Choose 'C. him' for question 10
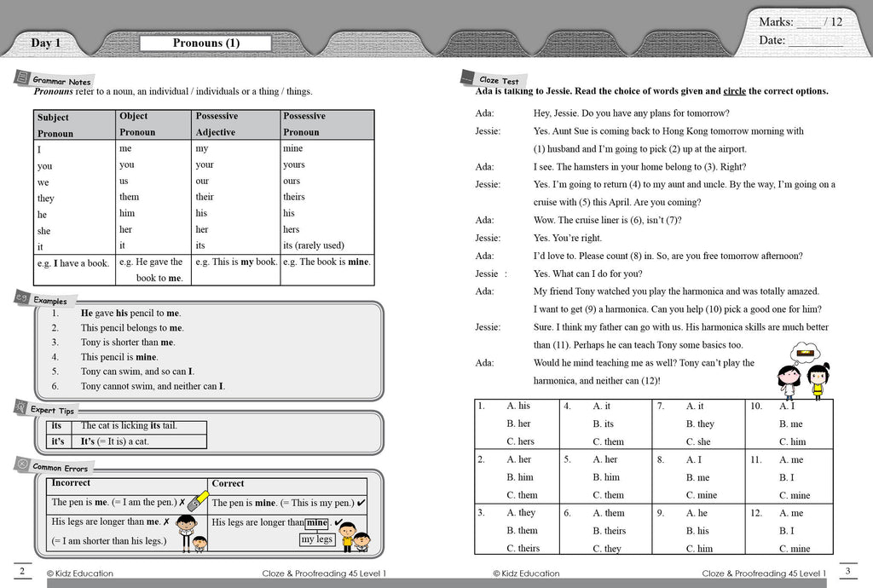 pyautogui.click(x=793, y=441)
